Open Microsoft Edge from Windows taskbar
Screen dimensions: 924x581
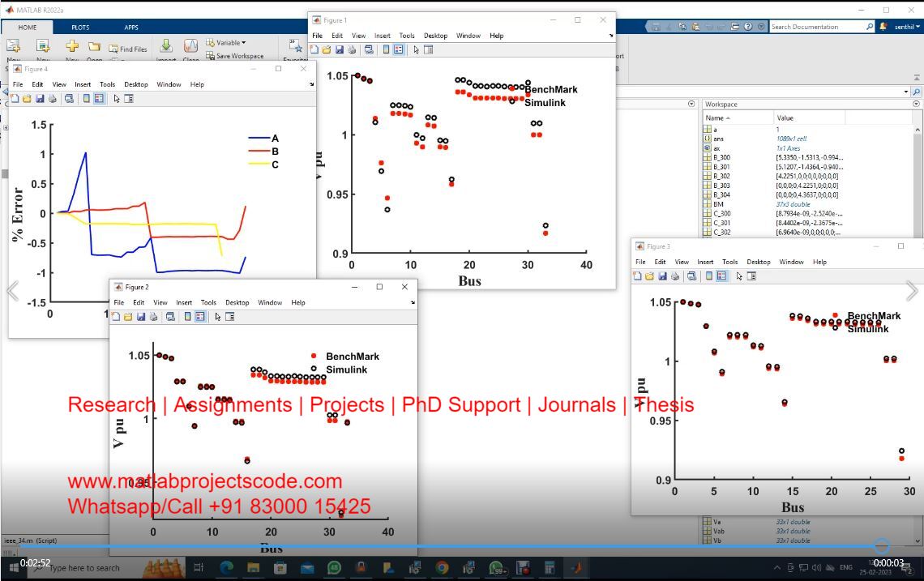pos(227,567)
